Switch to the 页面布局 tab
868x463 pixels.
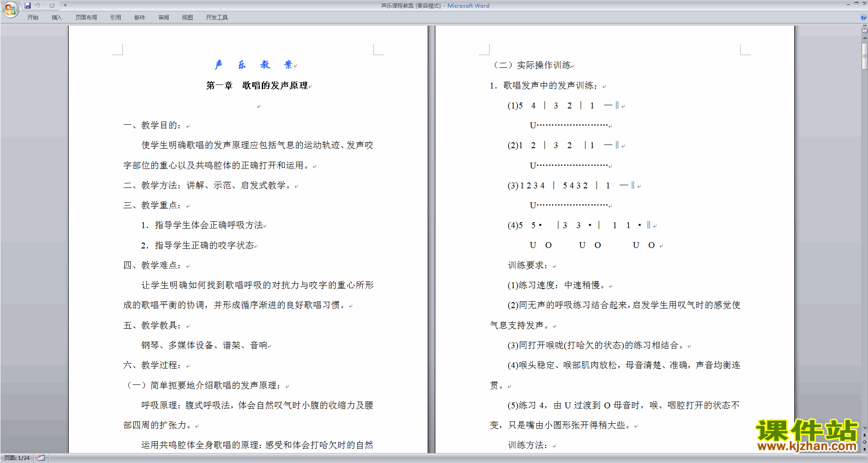click(86, 18)
